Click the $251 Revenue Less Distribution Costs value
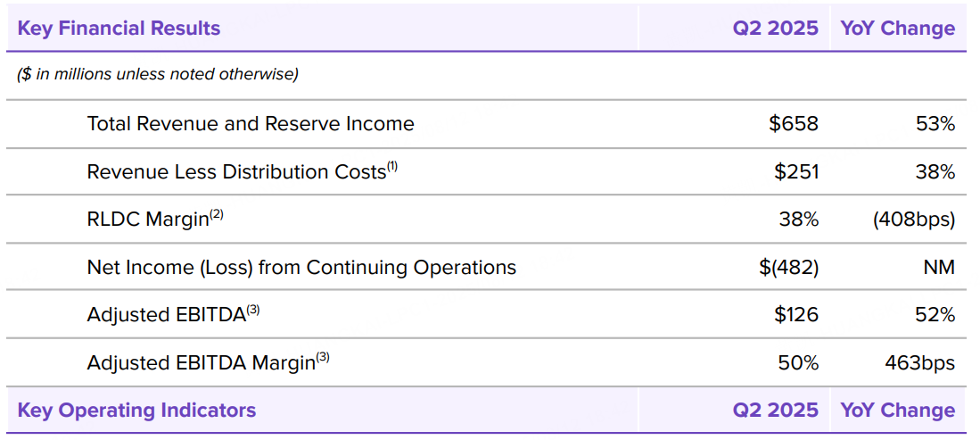Viewport: 980px width, 440px height. click(x=795, y=171)
